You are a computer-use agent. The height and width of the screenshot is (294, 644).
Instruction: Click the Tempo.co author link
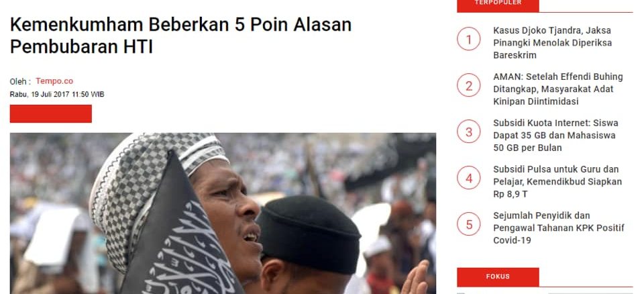click(x=54, y=81)
